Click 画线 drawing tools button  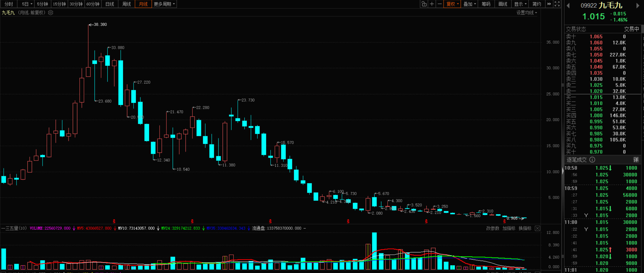[503, 4]
